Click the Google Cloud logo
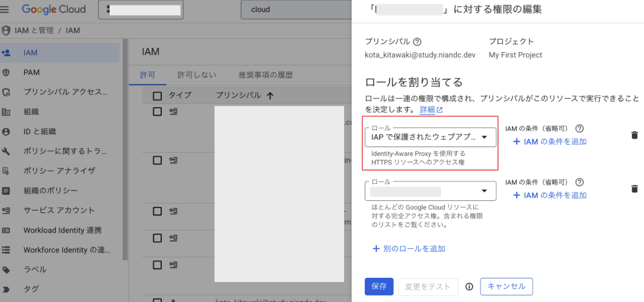 54,9
